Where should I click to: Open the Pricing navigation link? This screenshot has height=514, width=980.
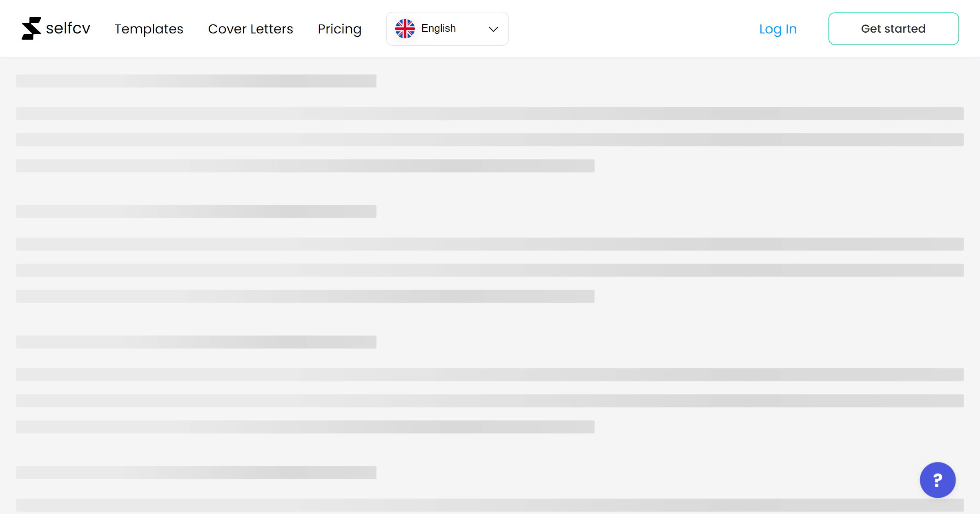tap(339, 29)
